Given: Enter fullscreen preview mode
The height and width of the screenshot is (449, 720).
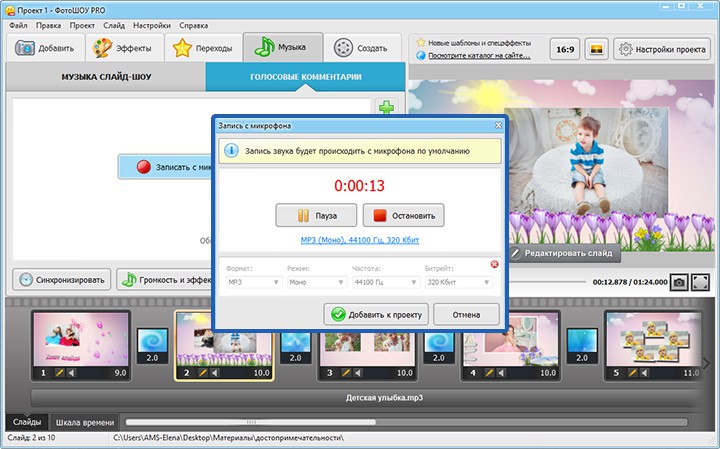Looking at the screenshot, I should [701, 282].
